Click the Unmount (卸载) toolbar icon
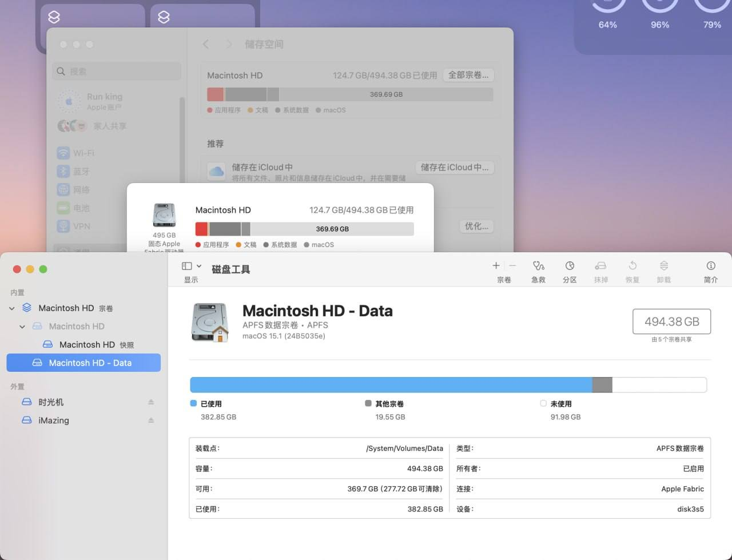 664,266
